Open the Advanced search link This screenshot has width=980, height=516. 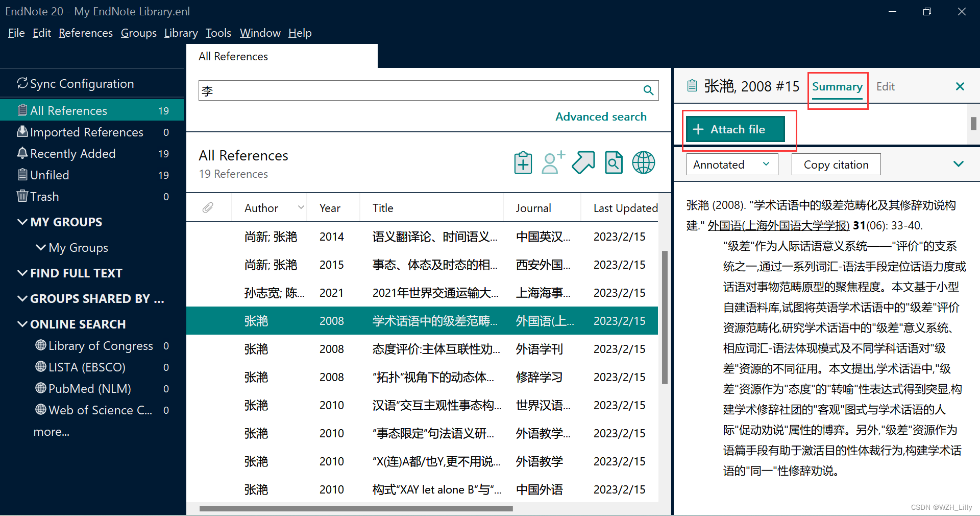(601, 116)
